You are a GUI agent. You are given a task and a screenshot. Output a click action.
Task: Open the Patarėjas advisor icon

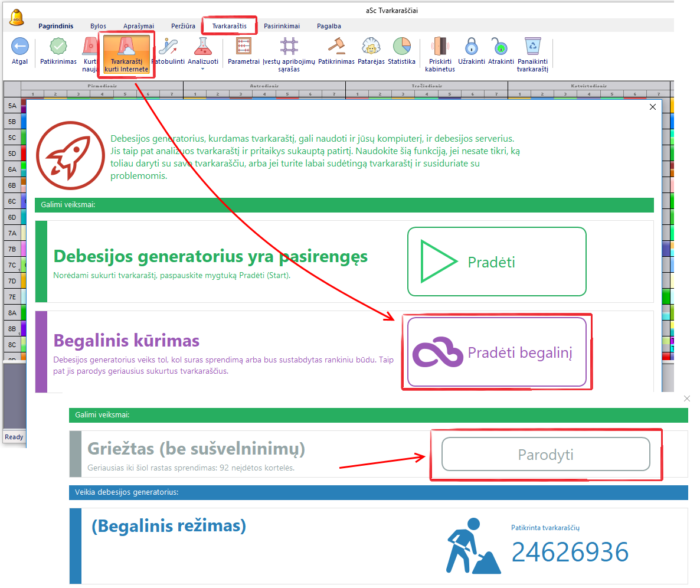click(371, 47)
